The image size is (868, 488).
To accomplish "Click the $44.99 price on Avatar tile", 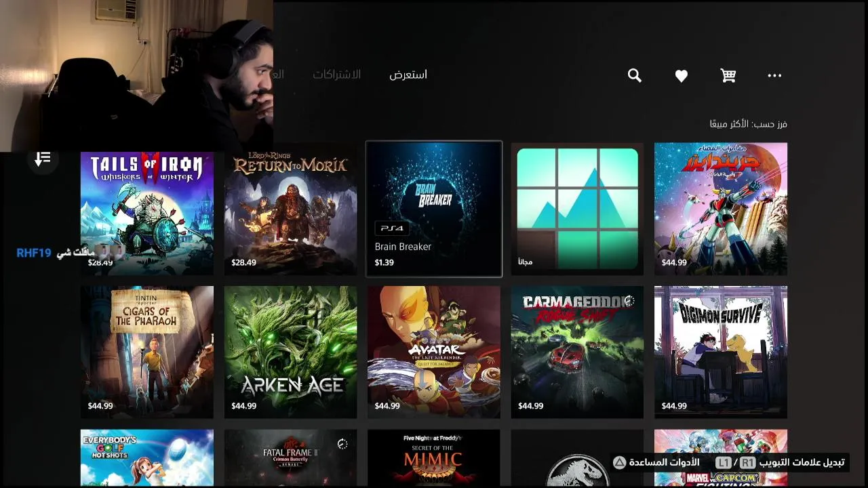I will (387, 406).
